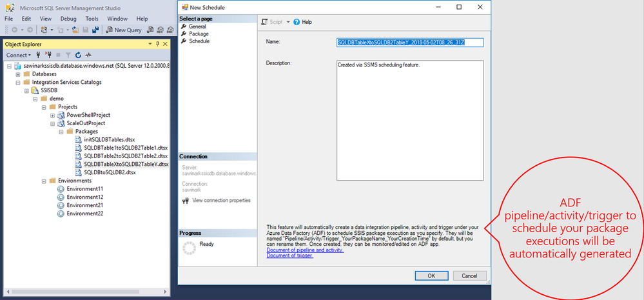Open the Tools menu
The image size is (644, 300).
[92, 19]
